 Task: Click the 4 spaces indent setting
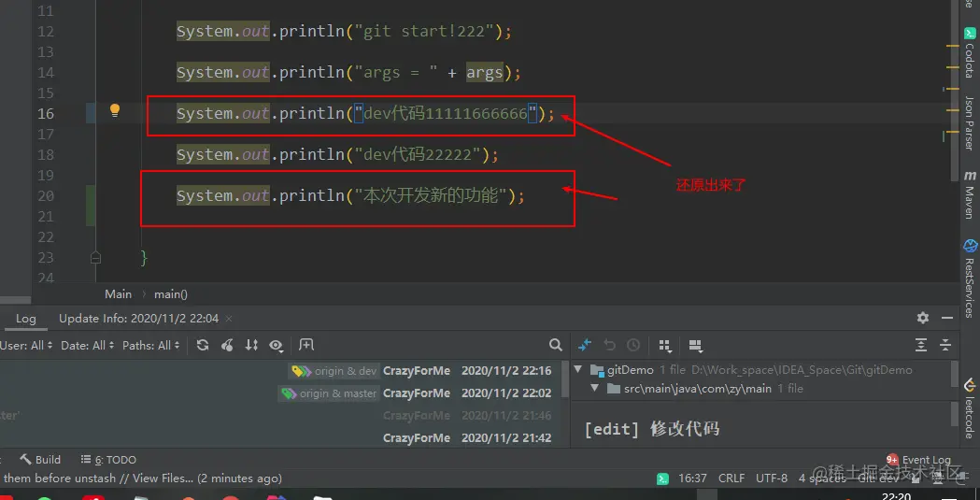point(822,479)
